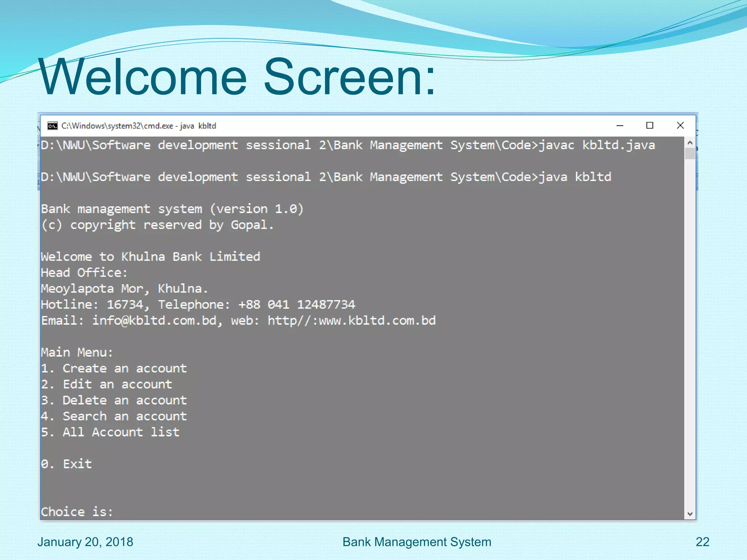Click the 'java kbltd' command line
Image resolution: width=747 pixels, height=560 pixels.
[326, 177]
